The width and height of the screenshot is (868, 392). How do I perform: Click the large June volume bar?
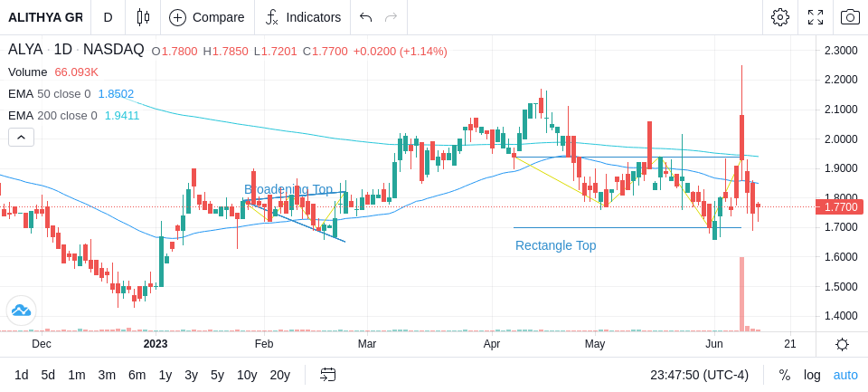coord(741,294)
